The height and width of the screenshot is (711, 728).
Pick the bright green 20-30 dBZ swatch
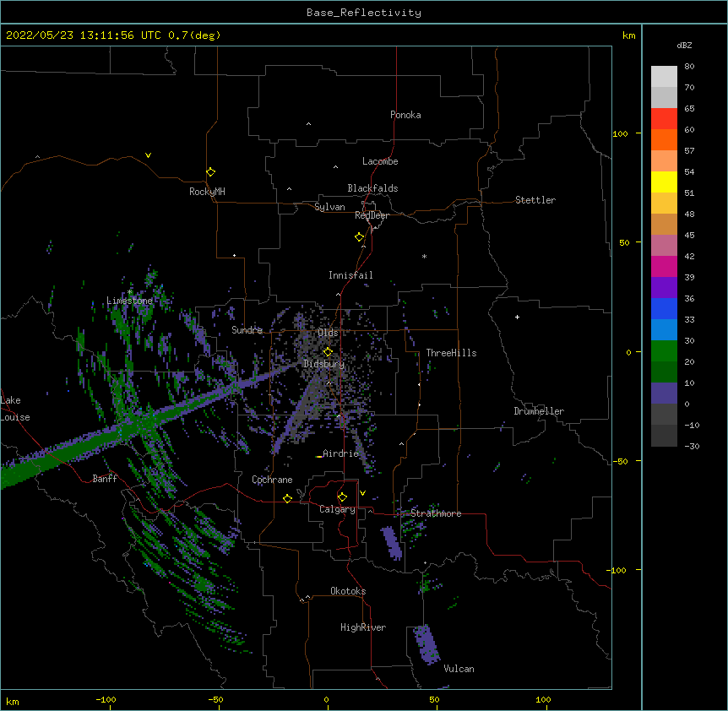click(x=664, y=351)
